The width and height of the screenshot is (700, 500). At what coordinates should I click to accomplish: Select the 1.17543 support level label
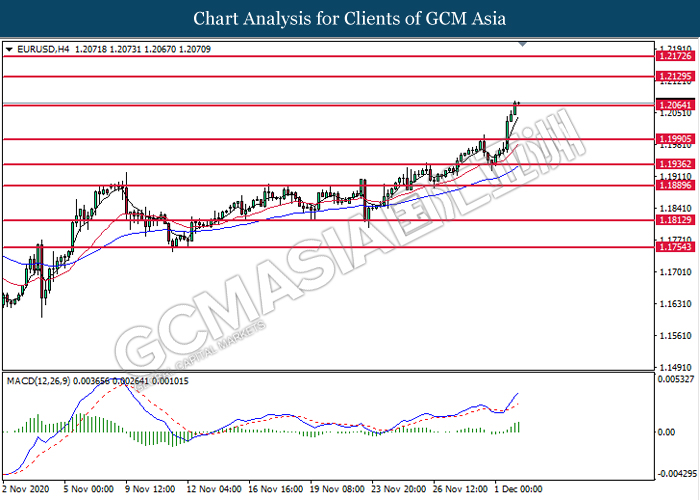click(x=675, y=246)
